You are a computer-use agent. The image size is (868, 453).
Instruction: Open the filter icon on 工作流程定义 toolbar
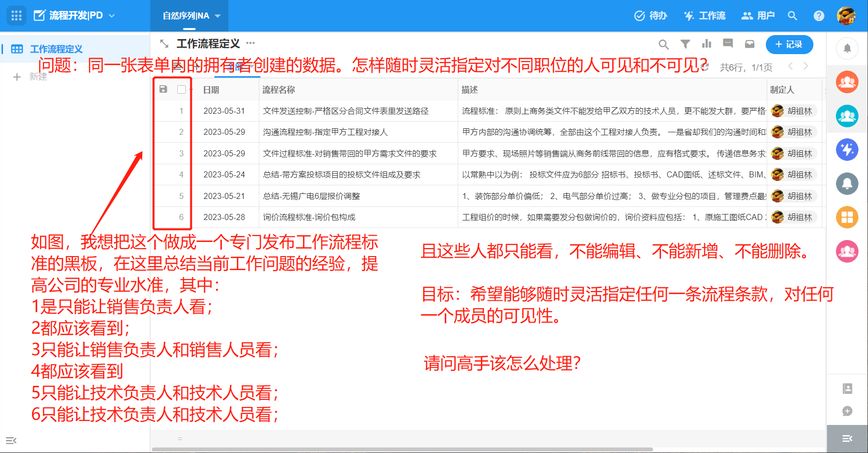coord(685,44)
